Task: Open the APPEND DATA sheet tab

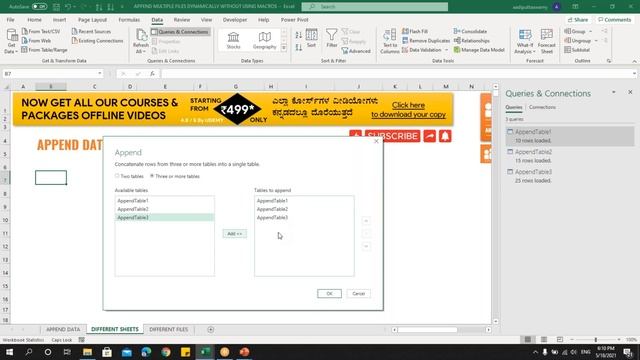Action: coord(63,329)
